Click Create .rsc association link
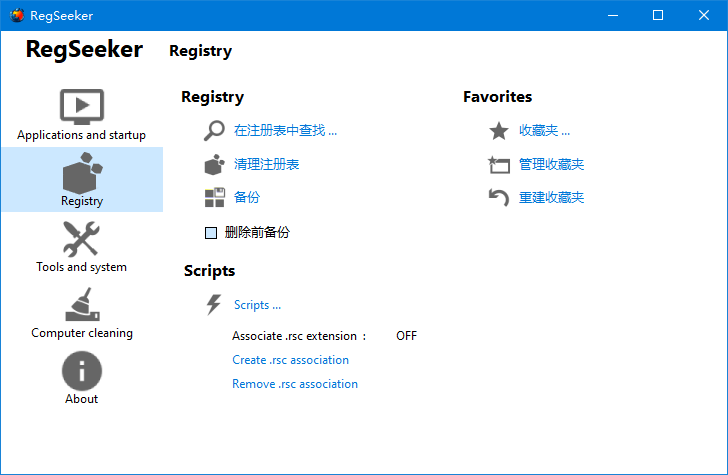Viewport: 728px width, 475px height. click(x=290, y=360)
